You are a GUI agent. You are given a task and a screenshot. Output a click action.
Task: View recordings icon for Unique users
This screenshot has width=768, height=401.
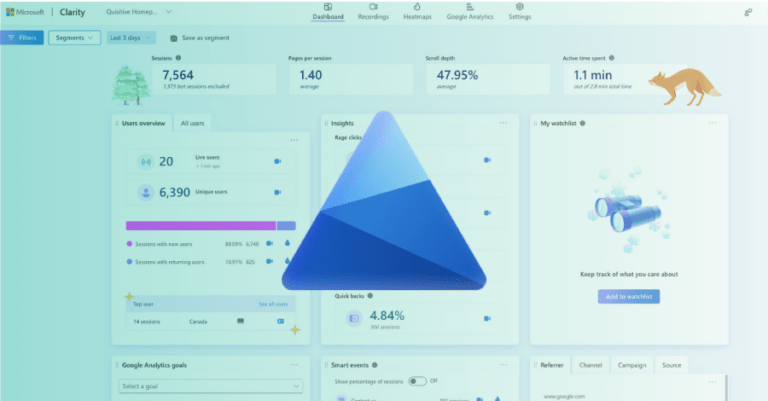click(277, 193)
